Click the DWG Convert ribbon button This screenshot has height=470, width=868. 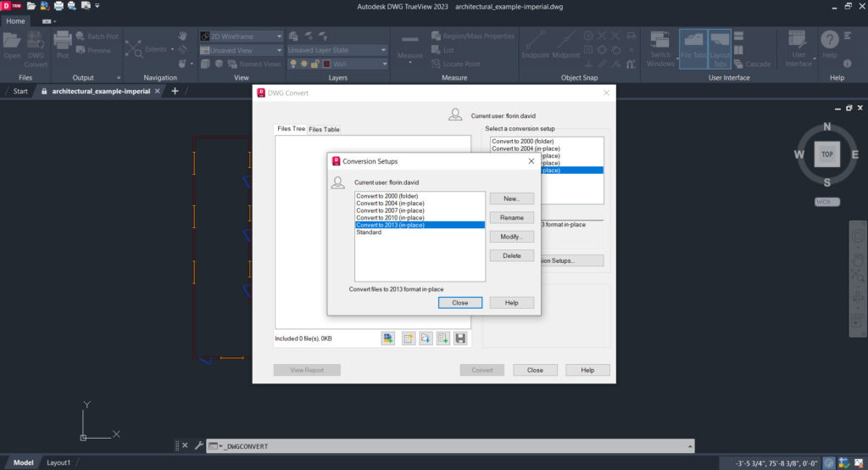click(x=36, y=49)
